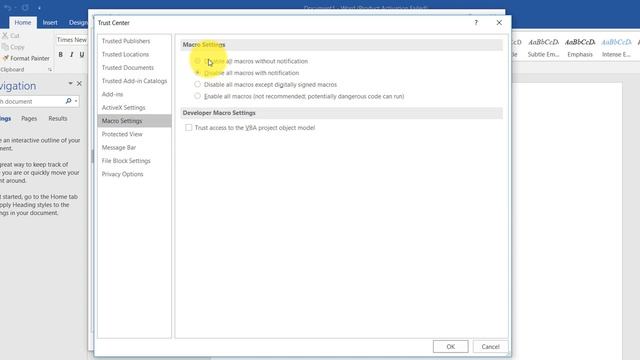The width and height of the screenshot is (640, 360).
Task: Open the search options dropdown arrow
Action: pos(76,101)
